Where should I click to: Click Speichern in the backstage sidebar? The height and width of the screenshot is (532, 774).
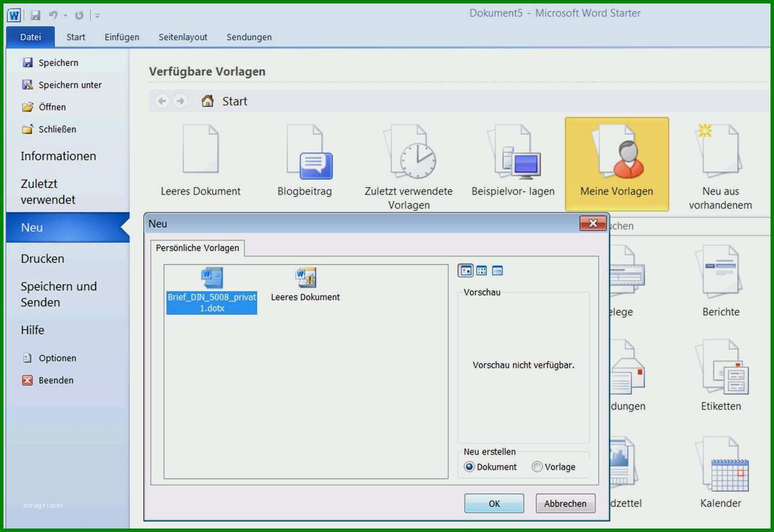pyautogui.click(x=50, y=62)
